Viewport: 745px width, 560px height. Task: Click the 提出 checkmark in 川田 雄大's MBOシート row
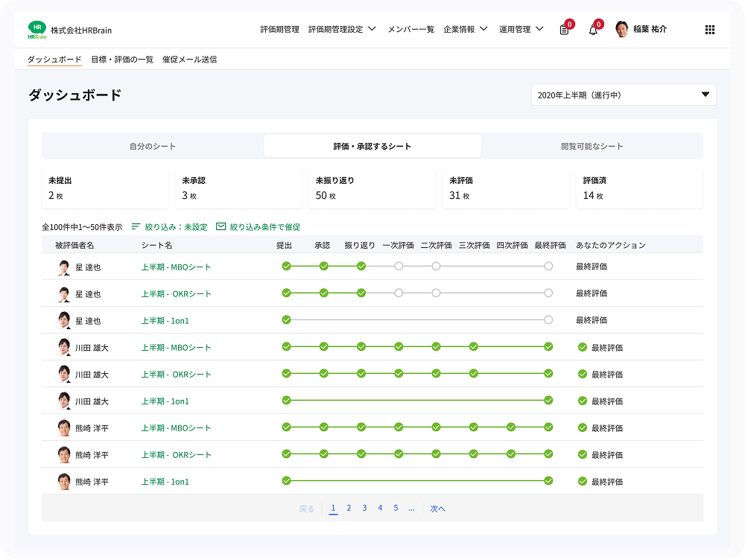[286, 347]
